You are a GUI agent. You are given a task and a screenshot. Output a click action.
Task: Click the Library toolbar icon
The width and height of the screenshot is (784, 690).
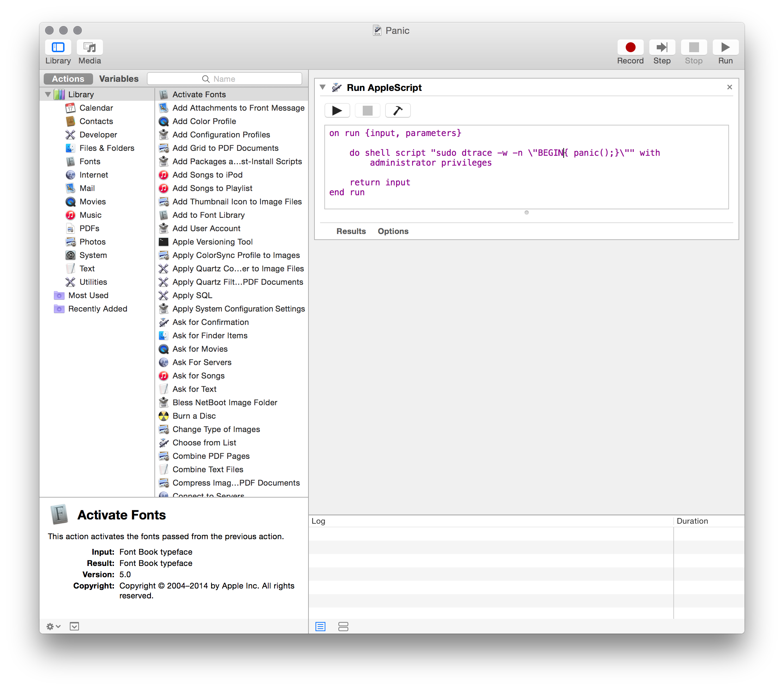[58, 48]
